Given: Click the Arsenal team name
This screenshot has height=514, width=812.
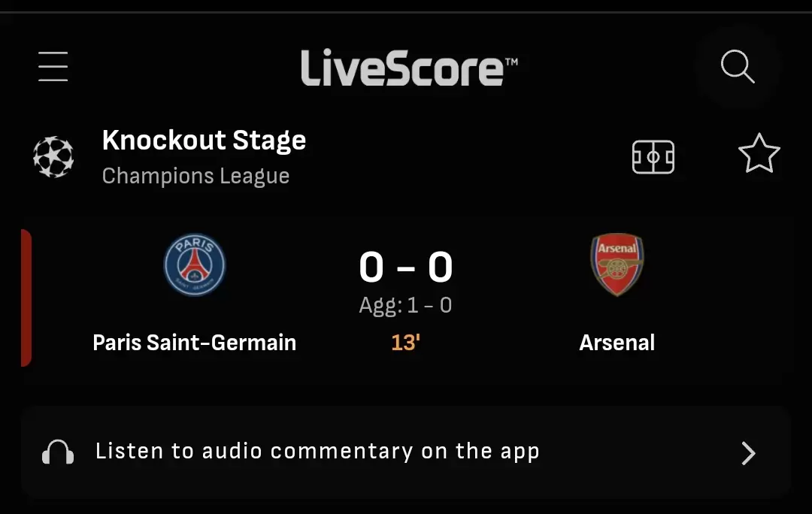Looking at the screenshot, I should [617, 343].
